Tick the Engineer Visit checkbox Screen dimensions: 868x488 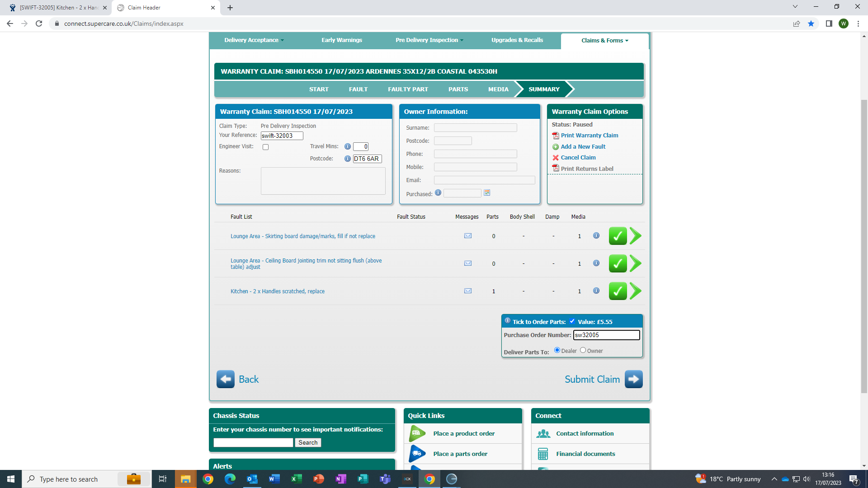point(266,147)
